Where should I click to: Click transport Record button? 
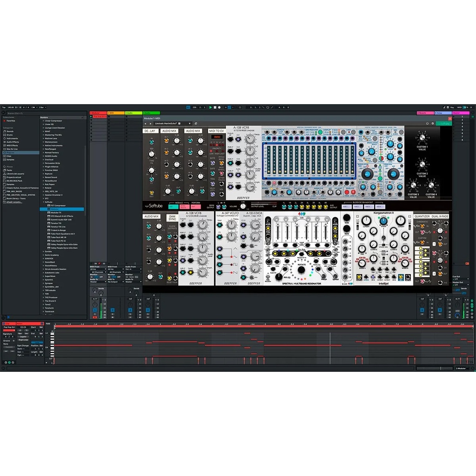tap(219, 107)
